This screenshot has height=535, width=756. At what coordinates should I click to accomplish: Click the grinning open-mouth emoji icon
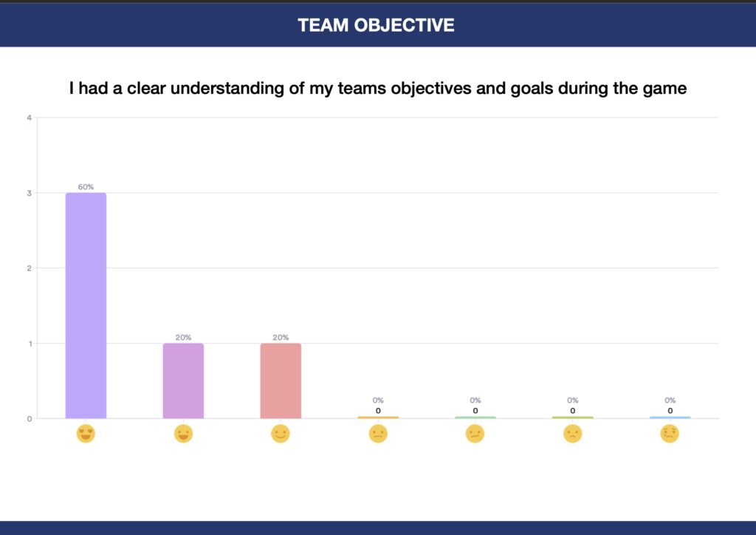pyautogui.click(x=183, y=434)
